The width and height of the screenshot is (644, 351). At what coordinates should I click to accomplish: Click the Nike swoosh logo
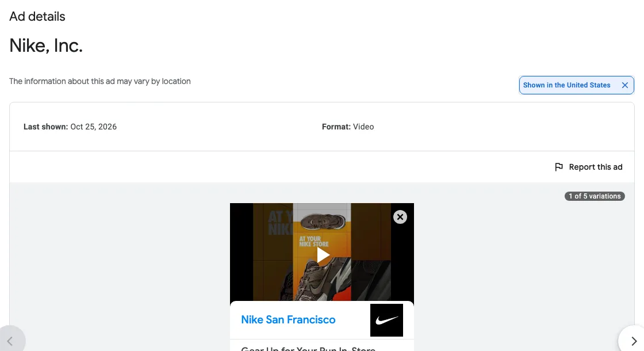pyautogui.click(x=386, y=320)
